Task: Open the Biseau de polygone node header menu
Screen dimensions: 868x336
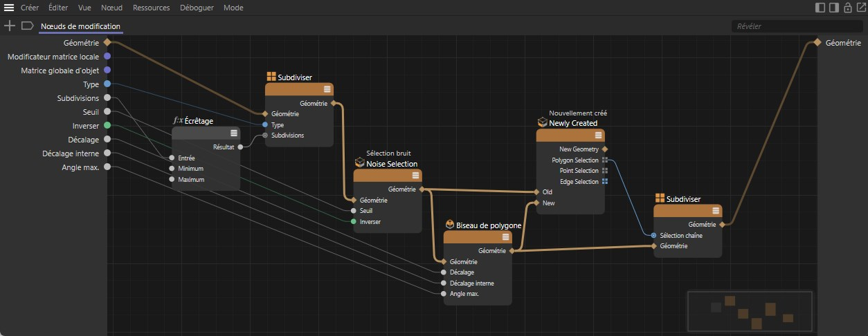Action: 505,237
